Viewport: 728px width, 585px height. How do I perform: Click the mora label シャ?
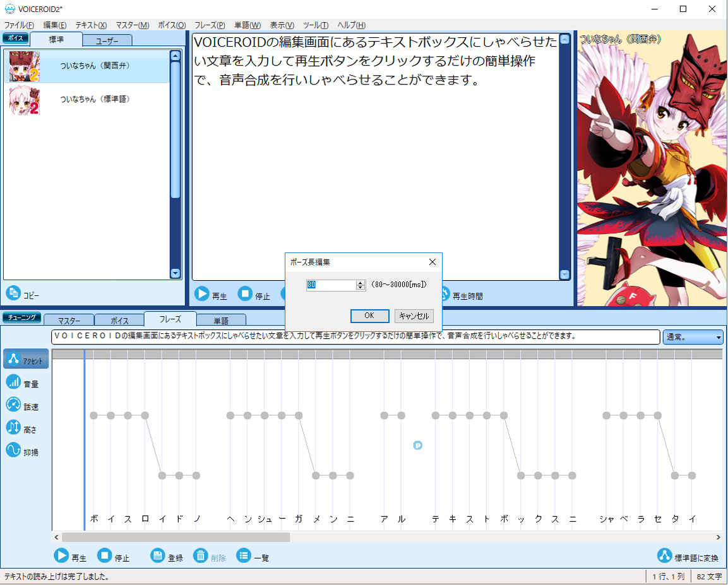click(x=606, y=519)
